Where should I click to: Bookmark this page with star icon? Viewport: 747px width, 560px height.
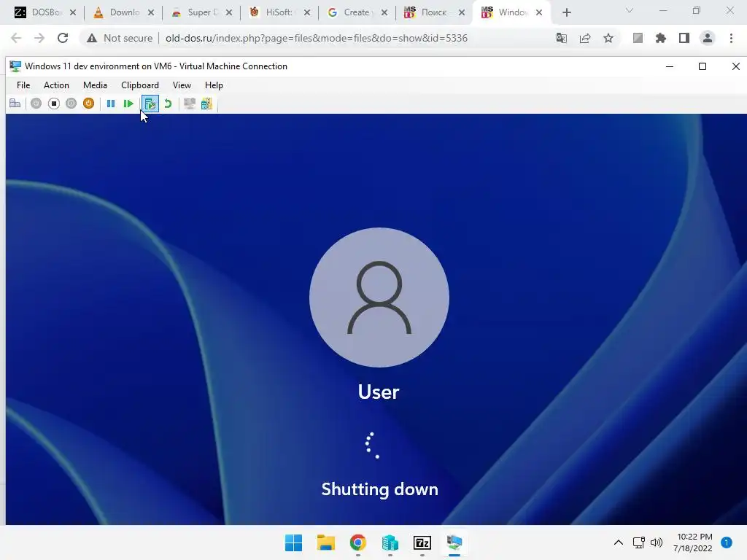[x=608, y=38]
